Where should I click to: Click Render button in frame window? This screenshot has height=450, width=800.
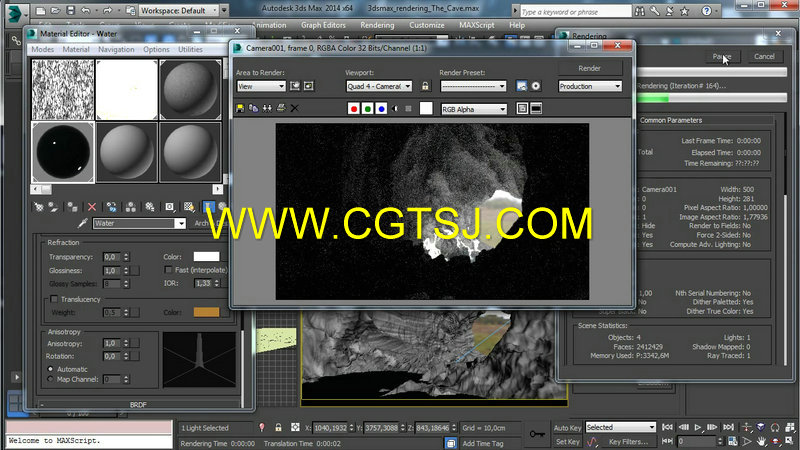590,68
